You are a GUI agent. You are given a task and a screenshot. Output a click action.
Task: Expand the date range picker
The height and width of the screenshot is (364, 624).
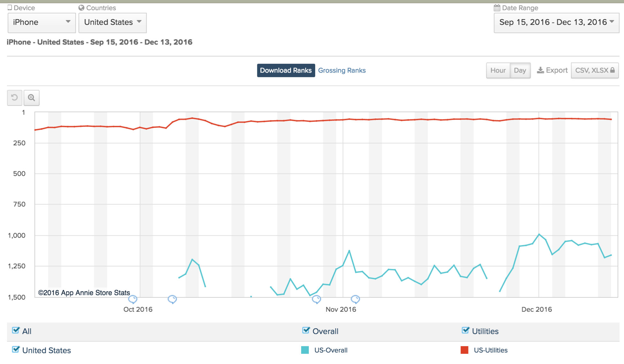tap(556, 22)
